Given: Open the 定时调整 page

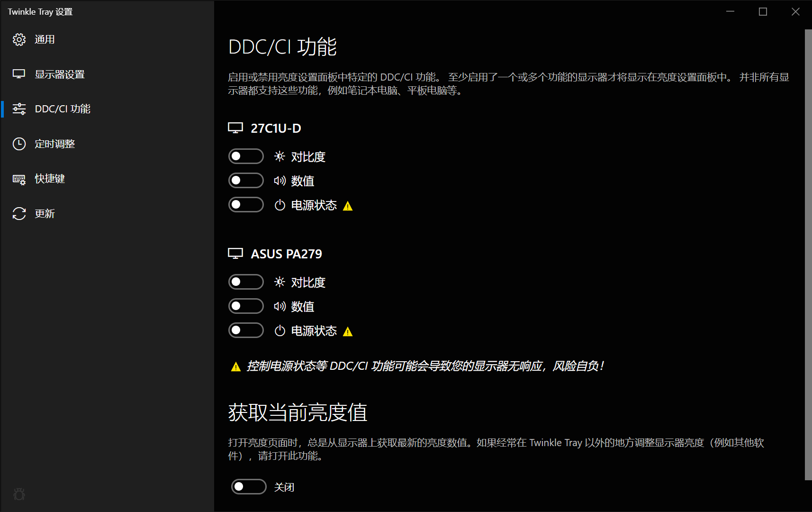Looking at the screenshot, I should pyautogui.click(x=107, y=144).
